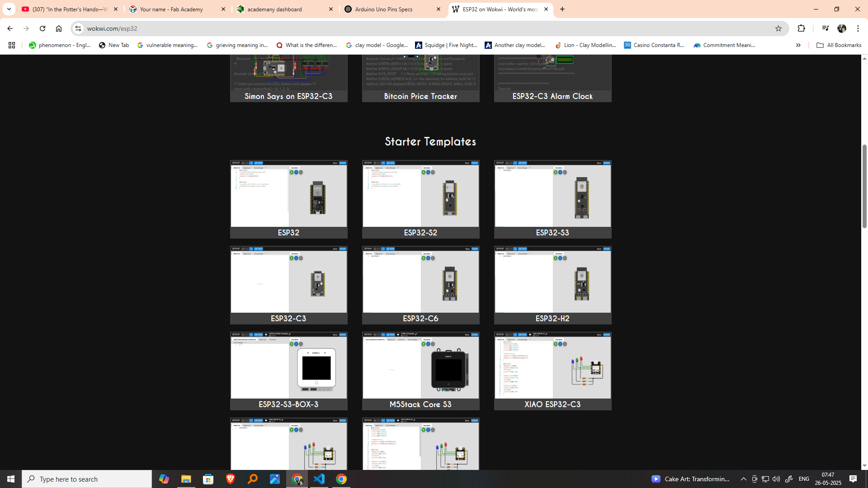Open the phenomenon bookmark
The width and height of the screenshot is (868, 488).
coord(60,45)
